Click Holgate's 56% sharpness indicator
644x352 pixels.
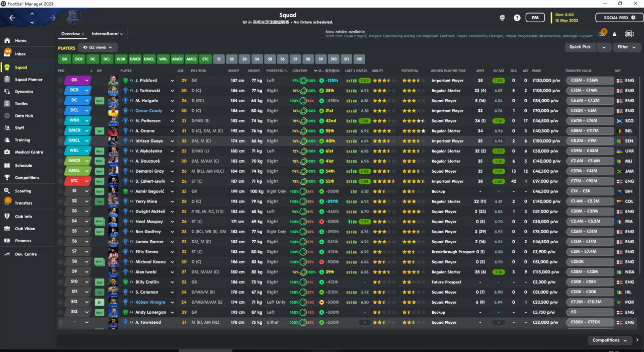point(311,101)
